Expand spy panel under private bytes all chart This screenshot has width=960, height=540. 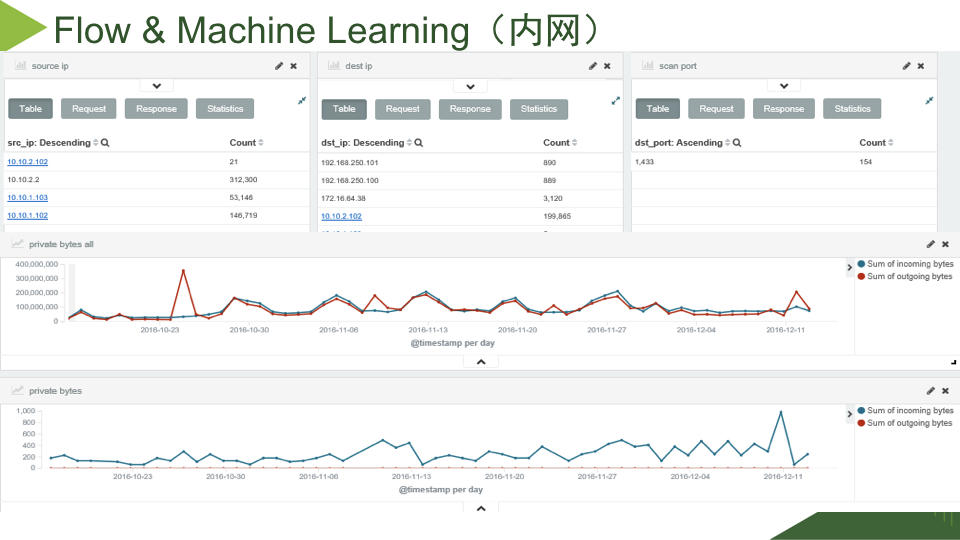(481, 362)
